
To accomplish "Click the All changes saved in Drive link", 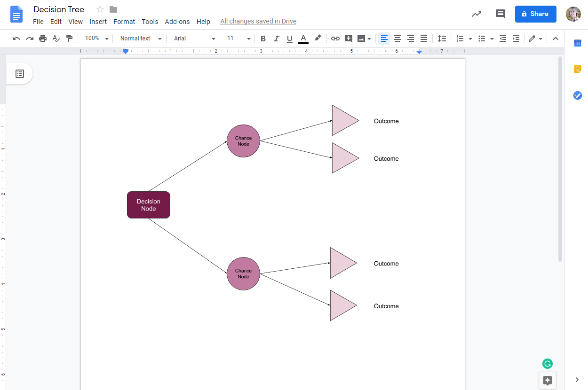I will coord(258,22).
